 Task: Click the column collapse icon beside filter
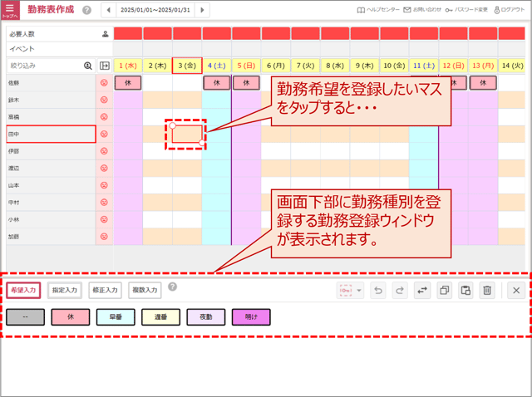[105, 66]
